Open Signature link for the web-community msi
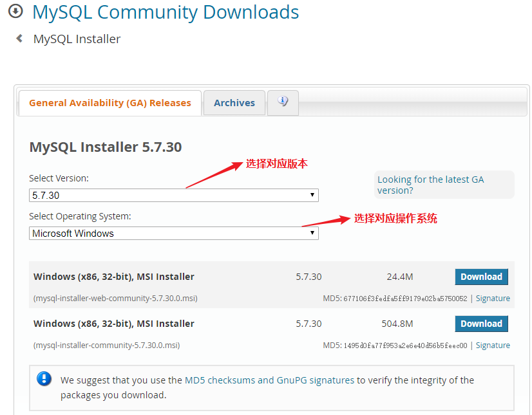Image resolution: width=532 pixels, height=415 pixels. point(493,299)
